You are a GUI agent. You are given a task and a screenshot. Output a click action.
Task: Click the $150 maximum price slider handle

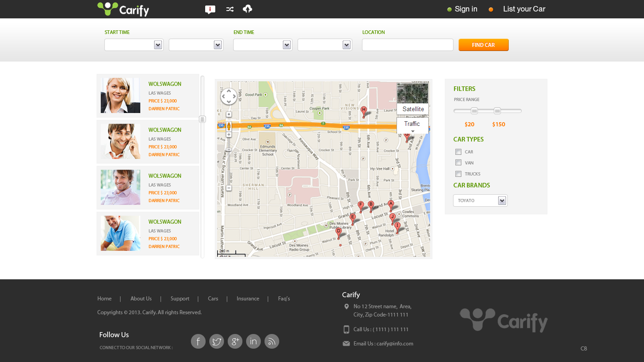coord(497,111)
